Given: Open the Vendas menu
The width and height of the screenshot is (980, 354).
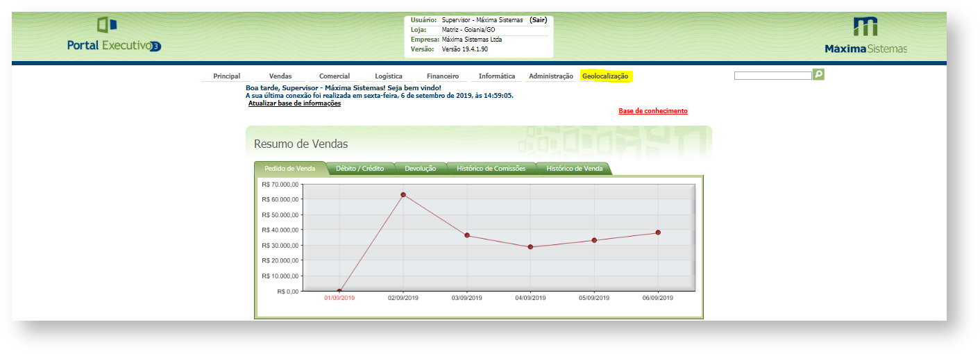Looking at the screenshot, I should pos(280,76).
